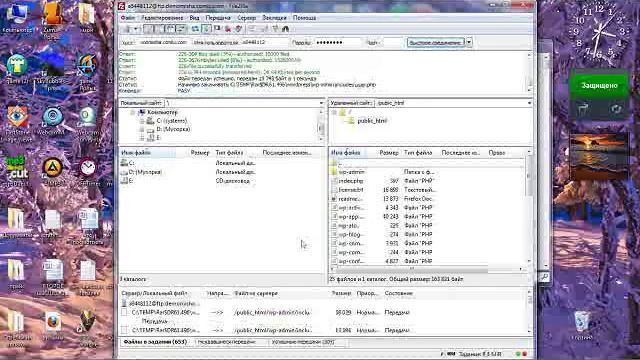Click the password input field
640x360 pixels.
[338, 42]
